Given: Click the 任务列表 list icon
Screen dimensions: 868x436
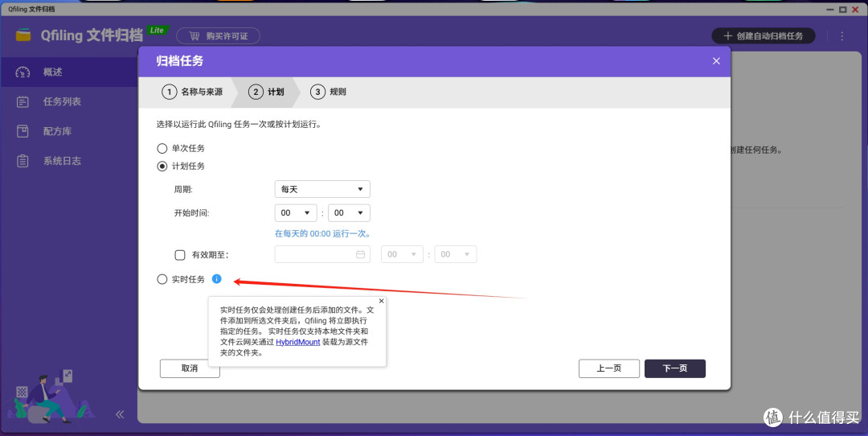Looking at the screenshot, I should click(x=23, y=102).
